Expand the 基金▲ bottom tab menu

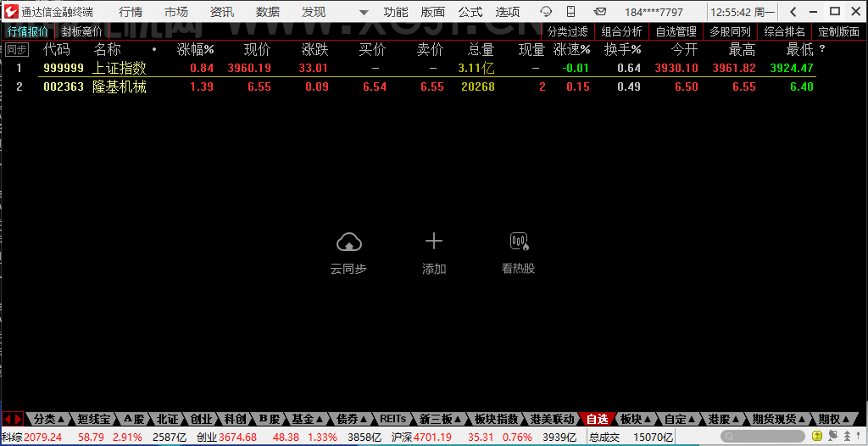click(x=307, y=419)
